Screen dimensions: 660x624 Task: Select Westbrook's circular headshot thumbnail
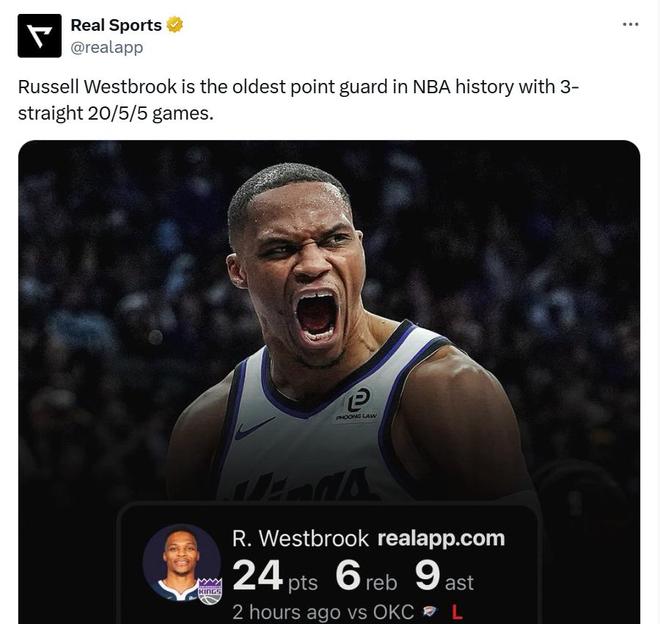click(x=181, y=562)
